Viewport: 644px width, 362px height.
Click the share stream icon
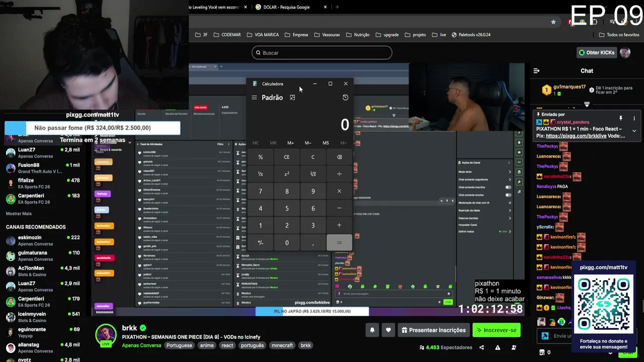[481, 347]
